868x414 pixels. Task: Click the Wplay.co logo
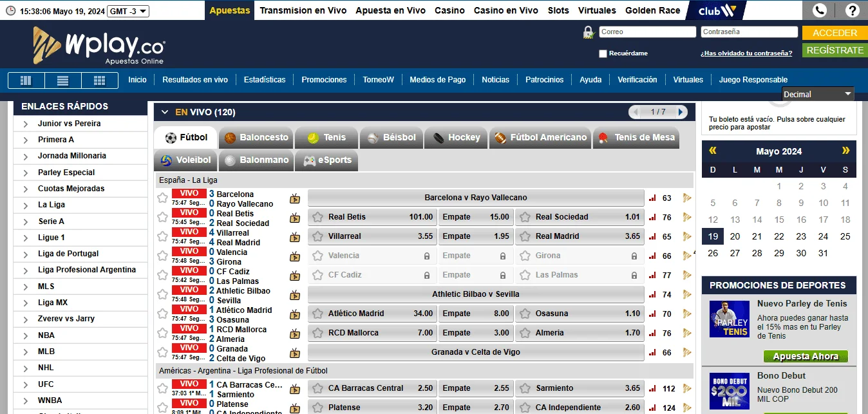[x=99, y=46]
